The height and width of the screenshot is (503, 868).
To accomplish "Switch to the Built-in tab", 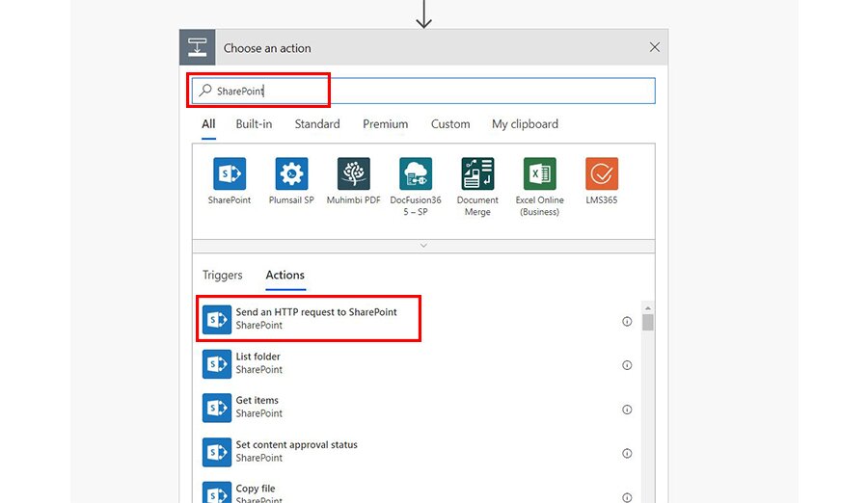I will coord(254,124).
